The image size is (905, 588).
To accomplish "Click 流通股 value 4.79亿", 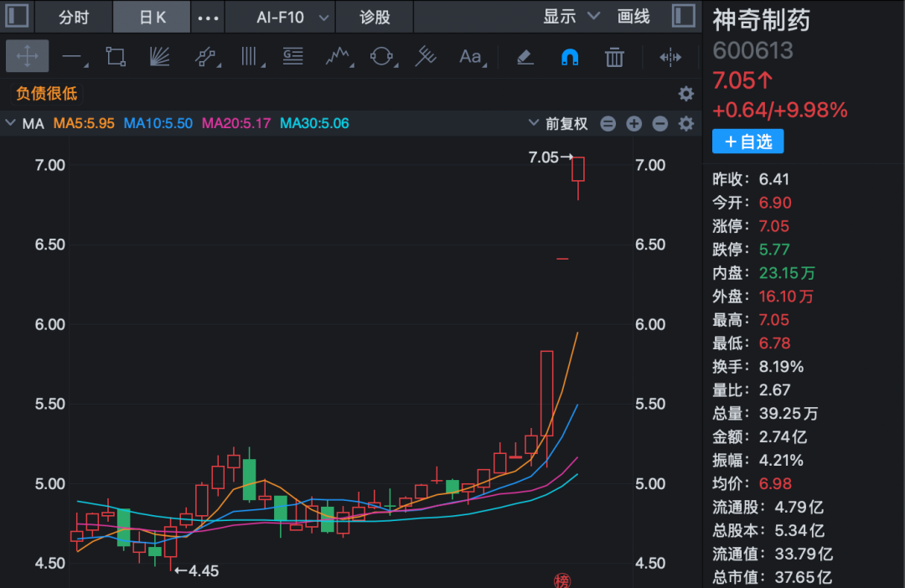I will 799,508.
